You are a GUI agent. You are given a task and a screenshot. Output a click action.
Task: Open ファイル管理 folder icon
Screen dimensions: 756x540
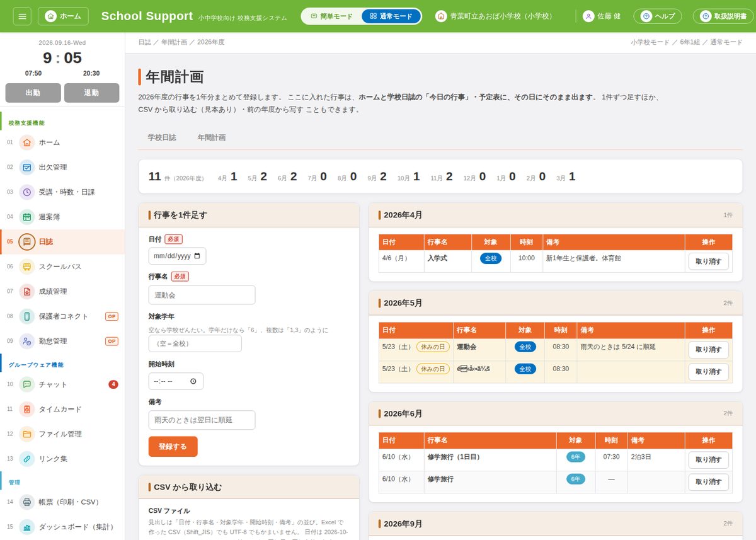pos(26,434)
